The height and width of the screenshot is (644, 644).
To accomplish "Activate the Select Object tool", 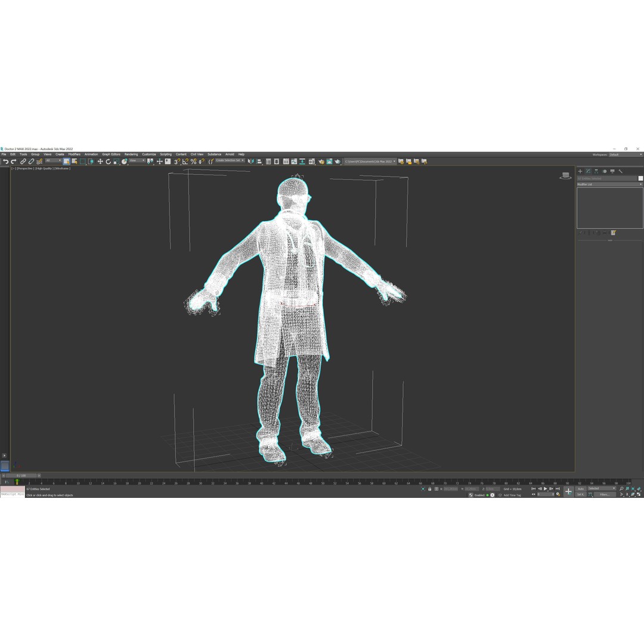I will pyautogui.click(x=67, y=162).
